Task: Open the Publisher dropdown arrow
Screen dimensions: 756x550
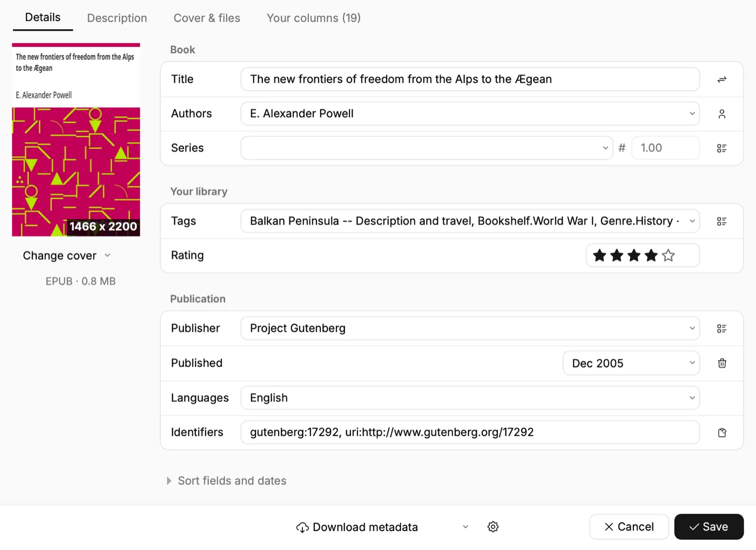Action: tap(692, 328)
